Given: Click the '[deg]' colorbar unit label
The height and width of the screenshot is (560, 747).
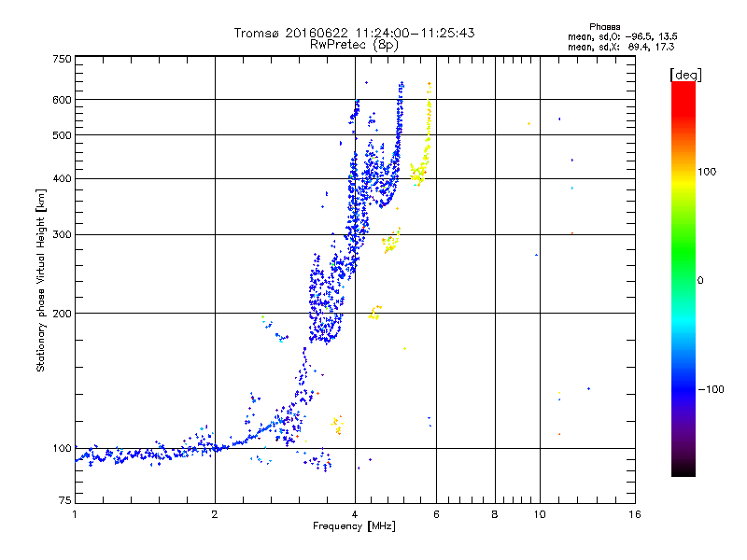Looking at the screenshot, I should click(685, 75).
